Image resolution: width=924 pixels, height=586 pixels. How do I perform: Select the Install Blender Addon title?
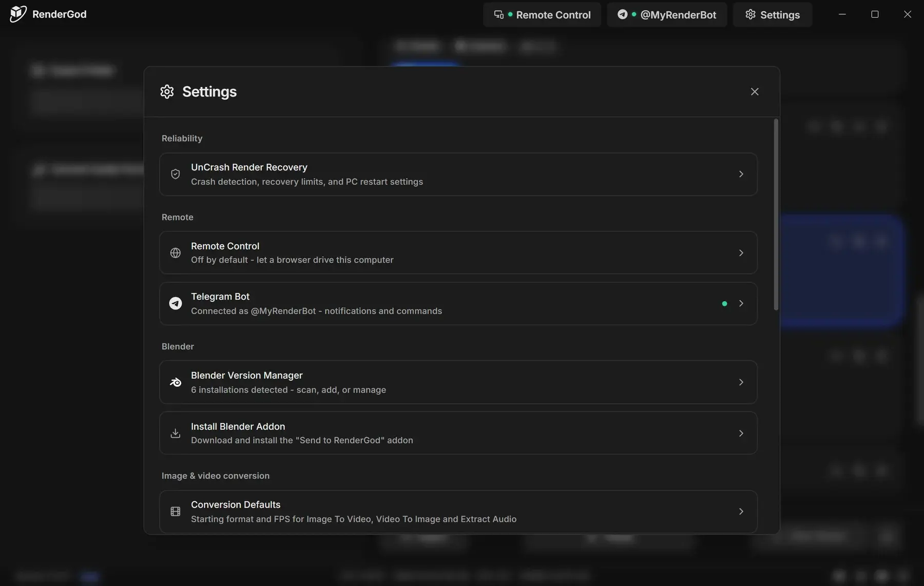(238, 426)
